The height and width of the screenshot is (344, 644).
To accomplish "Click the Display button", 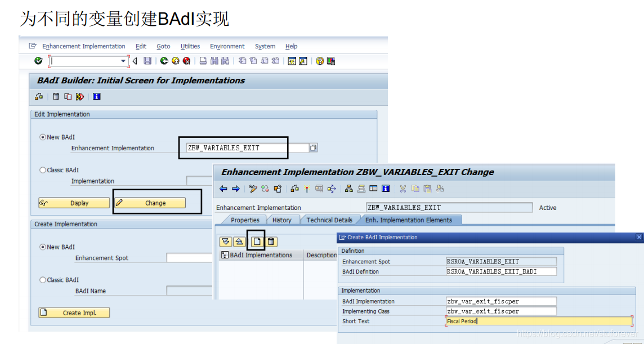I will click(74, 203).
